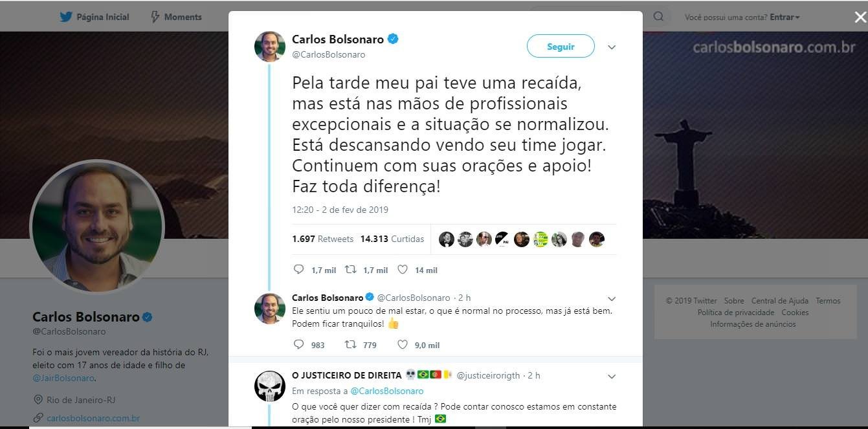
Task: Click the search magnifier icon in top bar
Action: [x=658, y=17]
